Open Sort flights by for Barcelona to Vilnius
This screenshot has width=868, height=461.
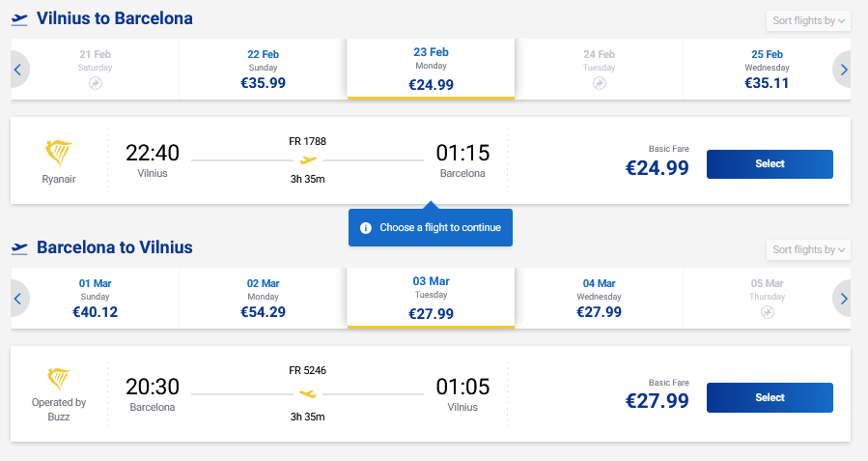808,250
